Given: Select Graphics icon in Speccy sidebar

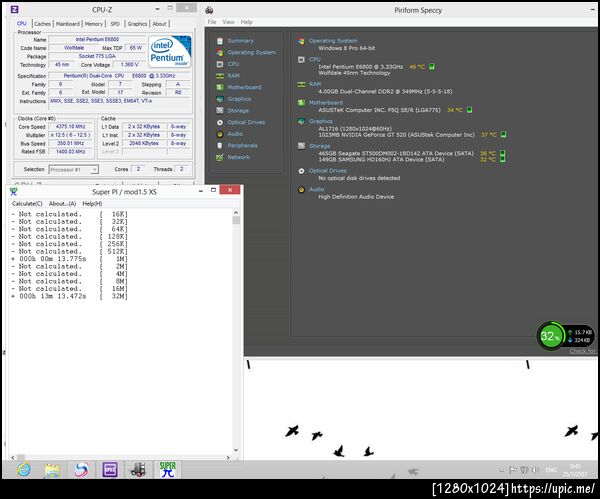Looking at the screenshot, I should coord(220,99).
